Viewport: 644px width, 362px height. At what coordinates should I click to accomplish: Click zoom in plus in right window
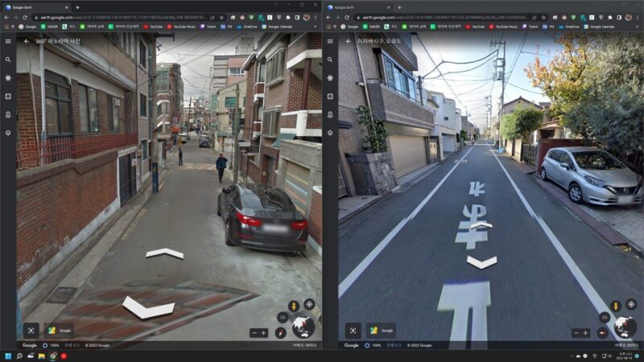click(585, 332)
